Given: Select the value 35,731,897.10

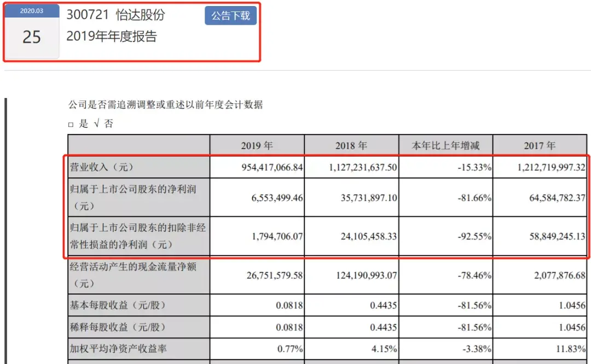Looking at the screenshot, I should (369, 198).
